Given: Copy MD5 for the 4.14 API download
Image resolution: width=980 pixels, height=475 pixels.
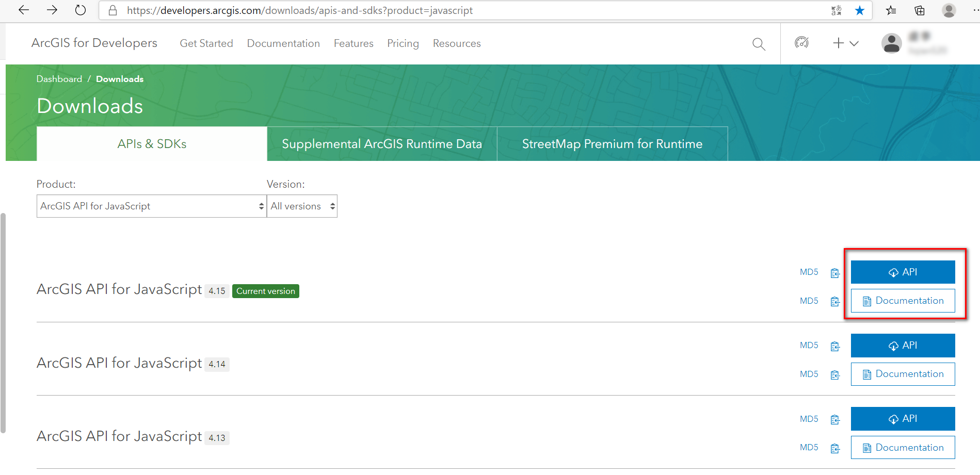Looking at the screenshot, I should [x=835, y=346].
